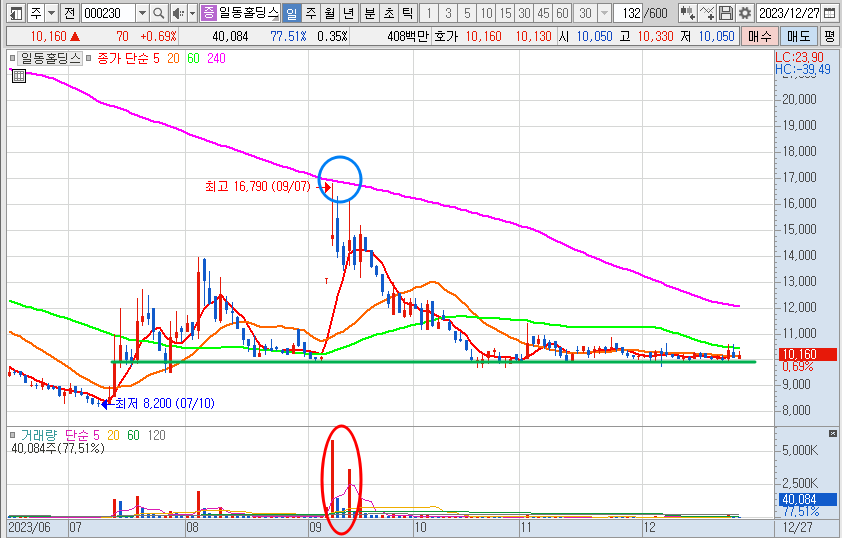Open stock code search magnifier
Image resolution: width=842 pixels, height=538 pixels.
click(158, 13)
